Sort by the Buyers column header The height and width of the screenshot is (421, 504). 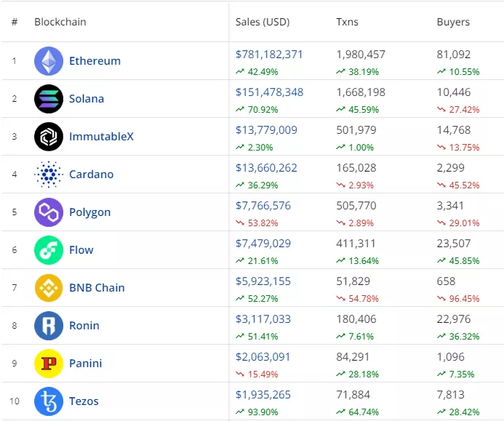point(453,22)
